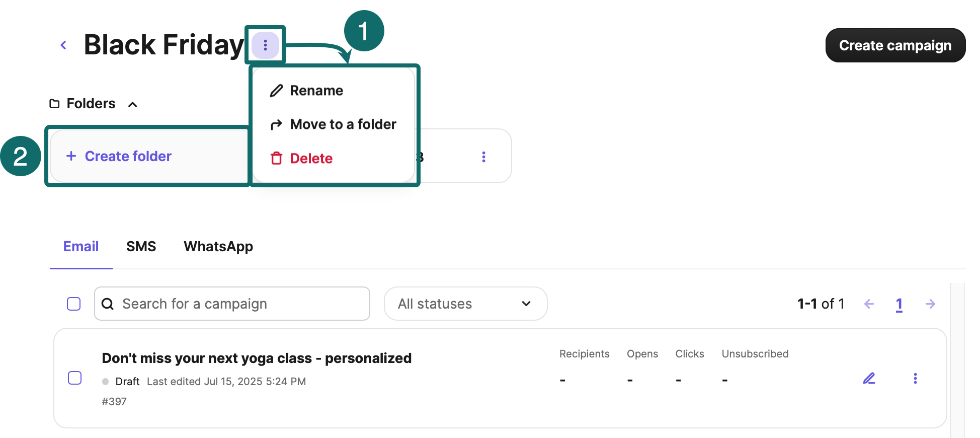Select Move to a folder option

[343, 124]
